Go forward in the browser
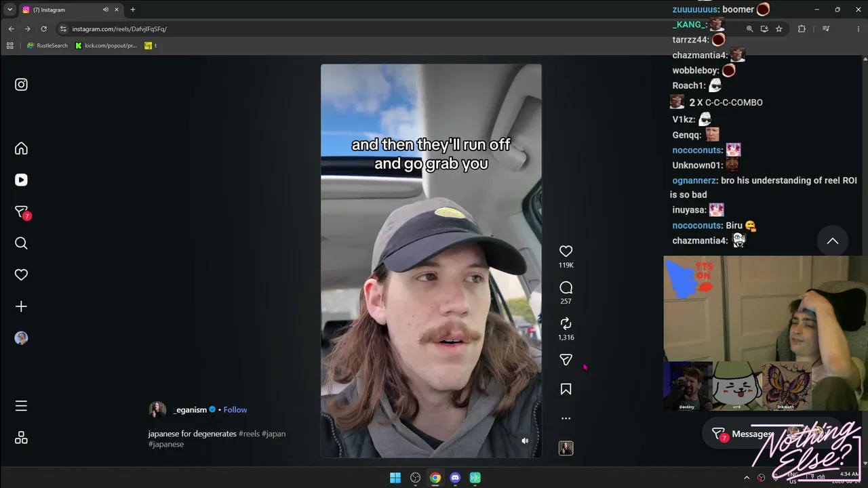 27,29
